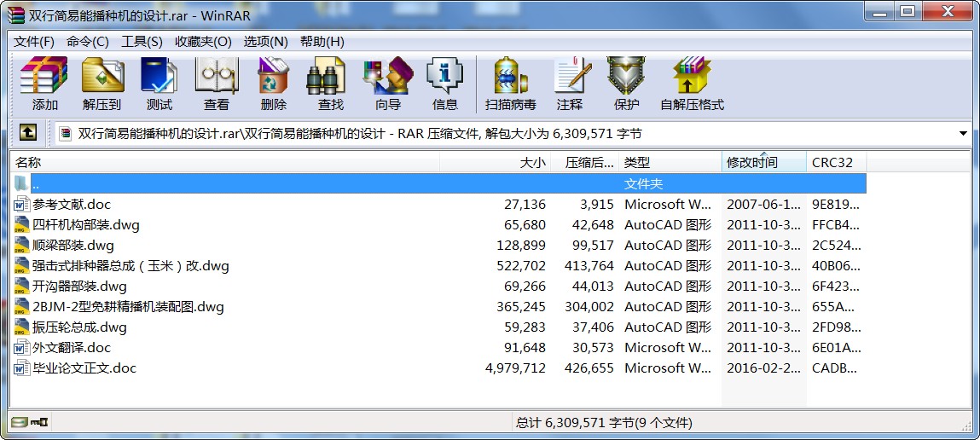Run the Test (测试) archive tool
The width and height of the screenshot is (980, 440).
159,77
